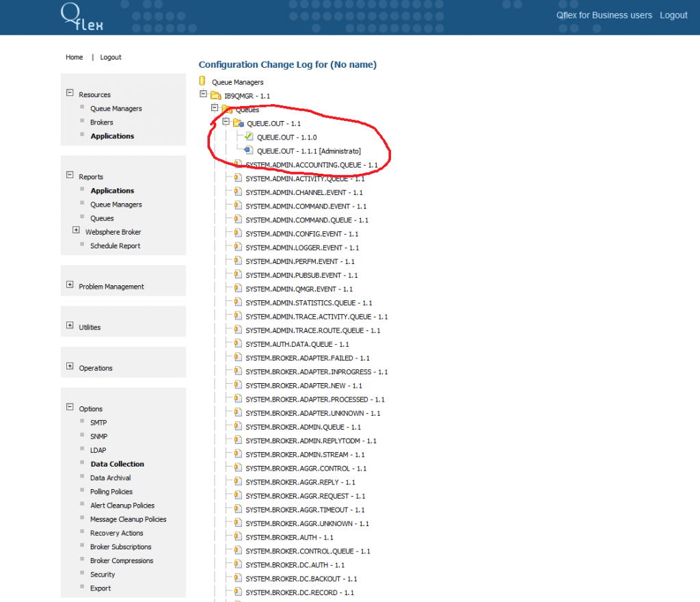Click Logout in the top header
The width and height of the screenshot is (700, 602).
[673, 15]
